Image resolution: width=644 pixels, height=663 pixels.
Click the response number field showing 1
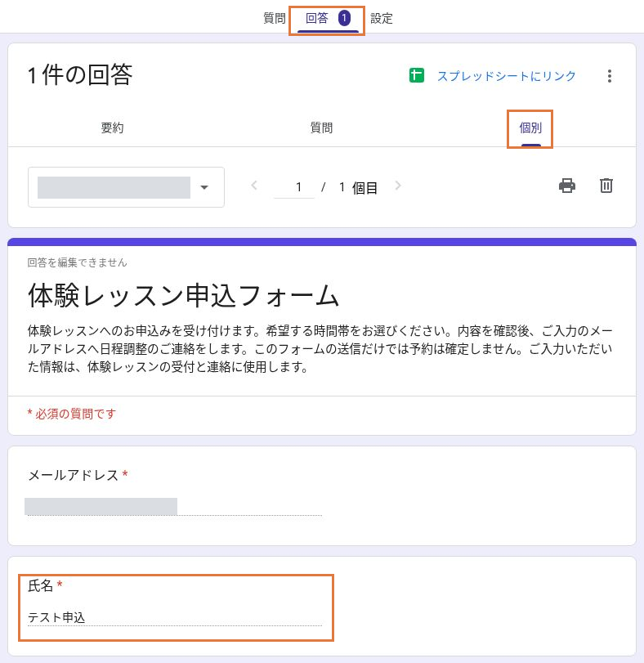(294, 187)
